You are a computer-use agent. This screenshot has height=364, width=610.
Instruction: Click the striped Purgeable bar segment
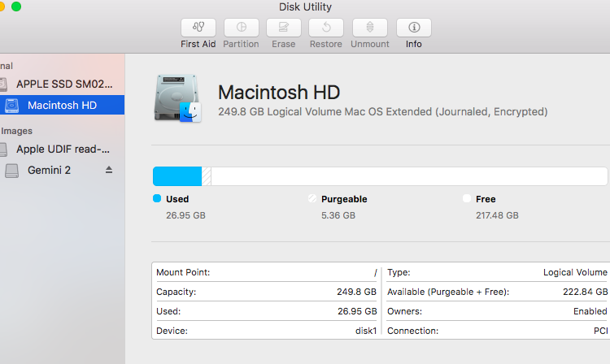point(207,176)
